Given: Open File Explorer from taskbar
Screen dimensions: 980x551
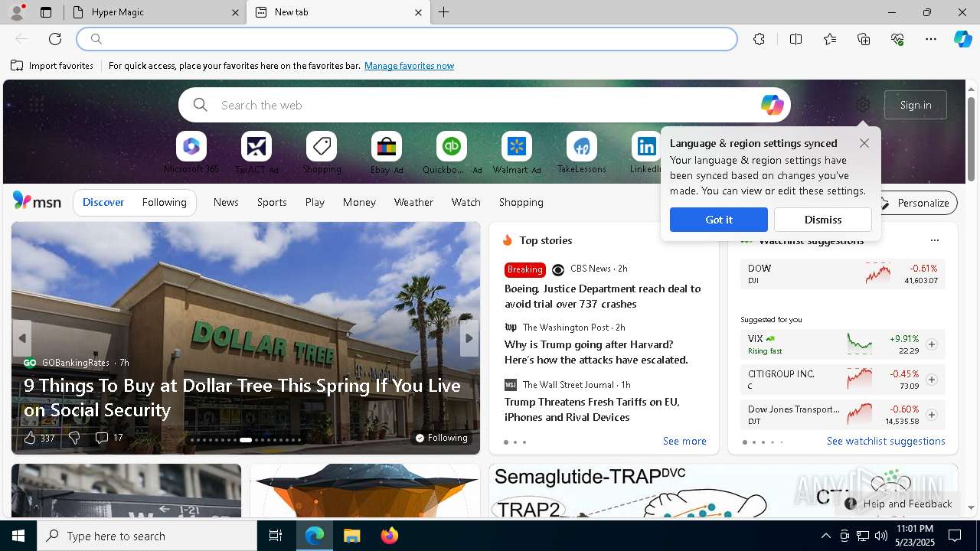Looking at the screenshot, I should [351, 536].
